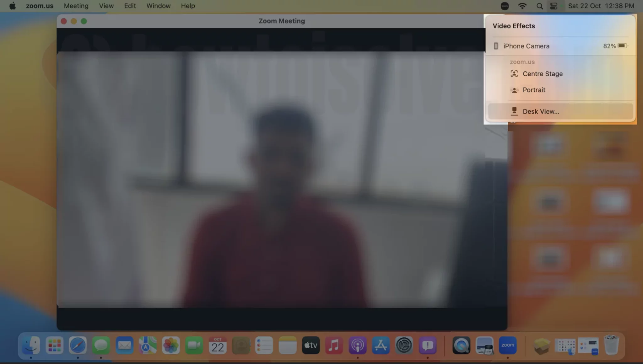The height and width of the screenshot is (364, 643).
Task: Open the cardboard box Dock item
Action: coord(542,345)
